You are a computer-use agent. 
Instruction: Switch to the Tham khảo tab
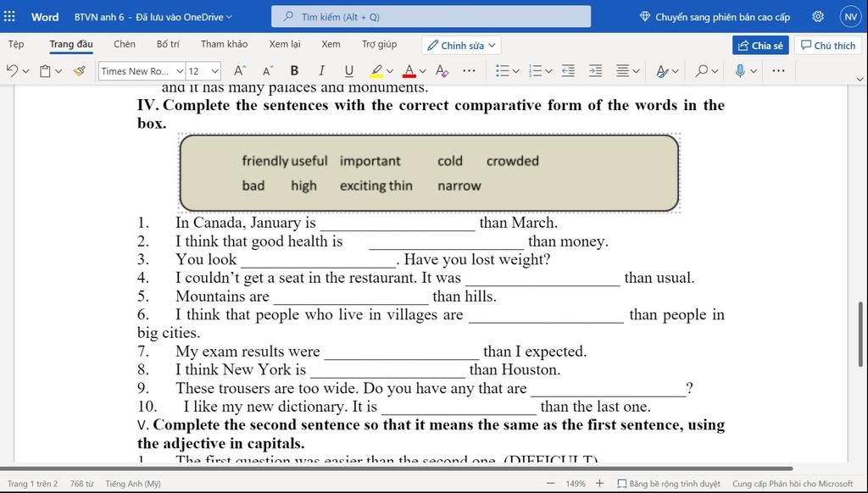pyautogui.click(x=224, y=44)
